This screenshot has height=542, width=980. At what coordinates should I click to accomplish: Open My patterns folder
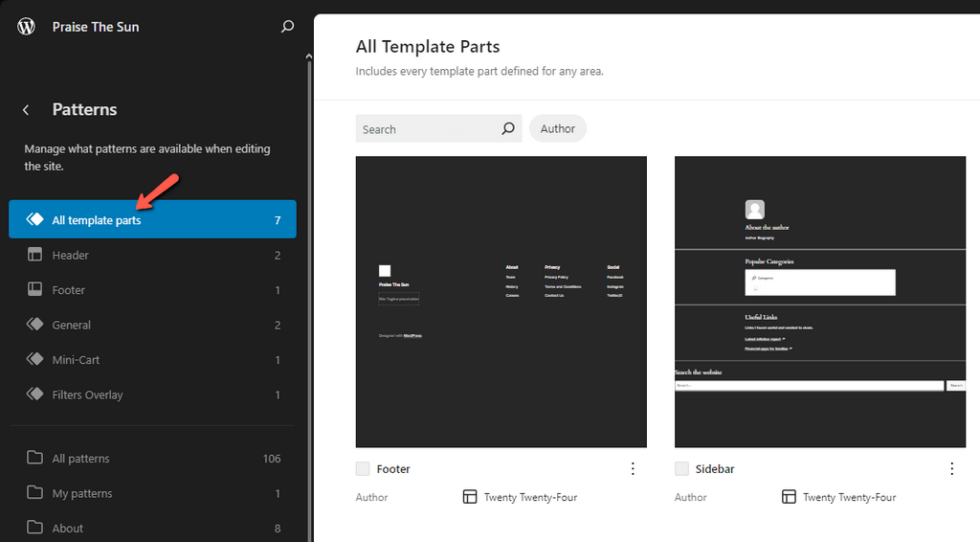click(x=81, y=493)
